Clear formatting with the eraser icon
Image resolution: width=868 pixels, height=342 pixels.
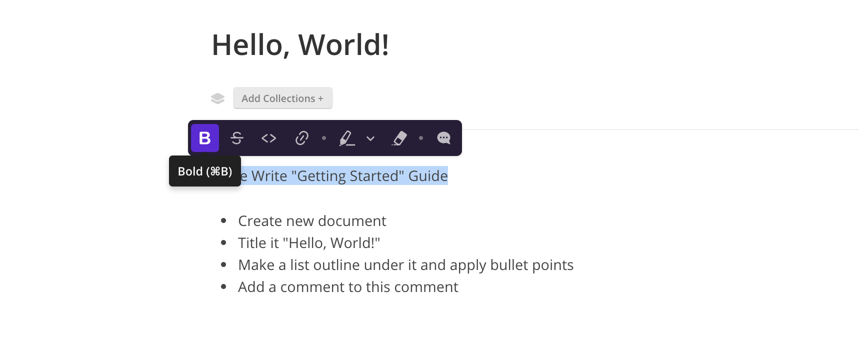point(399,138)
